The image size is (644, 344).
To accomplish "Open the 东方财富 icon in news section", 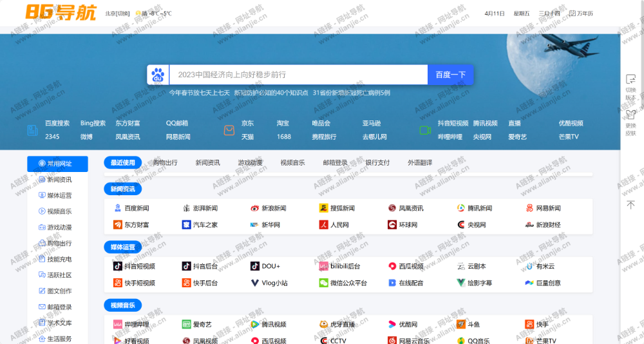I will [x=118, y=225].
